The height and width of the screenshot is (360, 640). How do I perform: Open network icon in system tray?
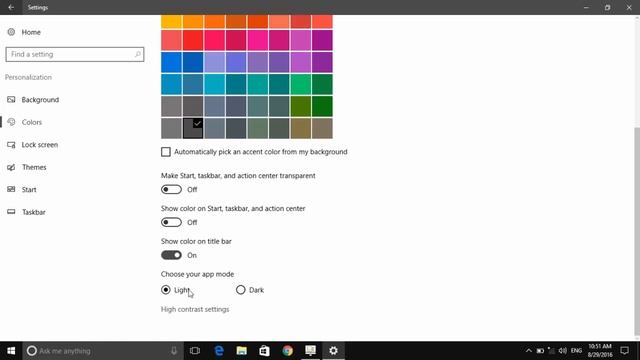551,351
